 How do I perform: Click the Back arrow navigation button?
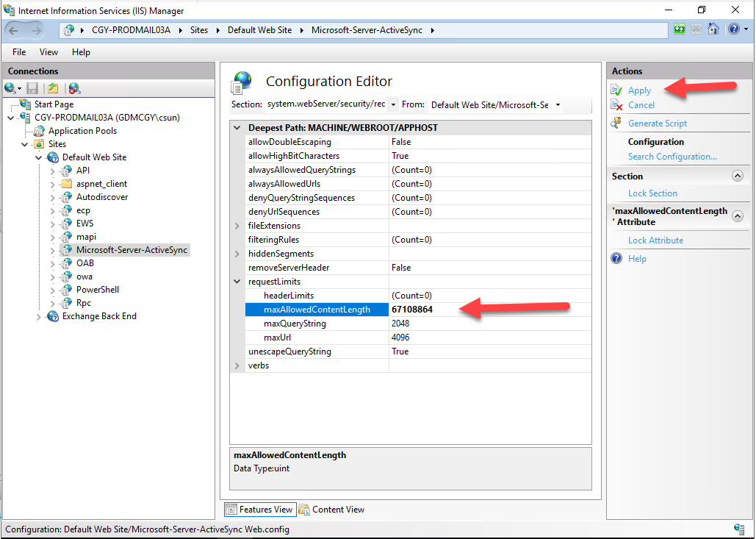tap(14, 30)
